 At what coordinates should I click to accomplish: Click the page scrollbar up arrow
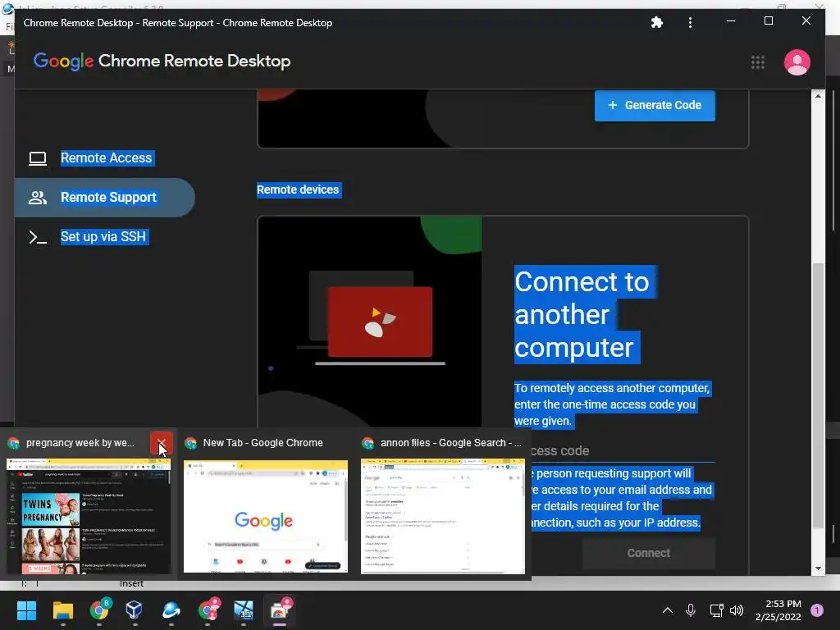(818, 96)
